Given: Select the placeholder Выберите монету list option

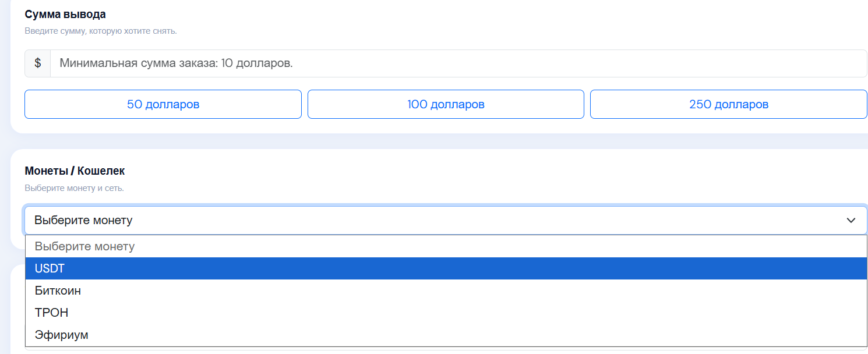Looking at the screenshot, I should pyautogui.click(x=446, y=246).
